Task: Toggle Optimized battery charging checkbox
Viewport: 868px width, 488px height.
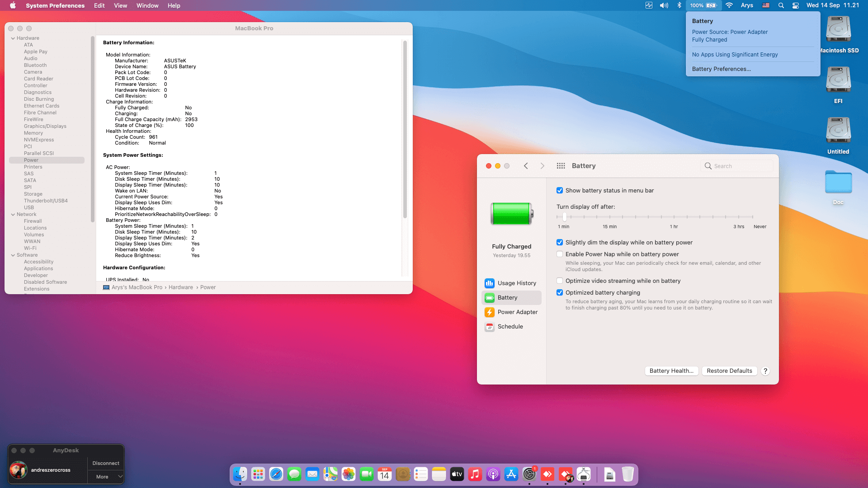Action: tap(560, 293)
